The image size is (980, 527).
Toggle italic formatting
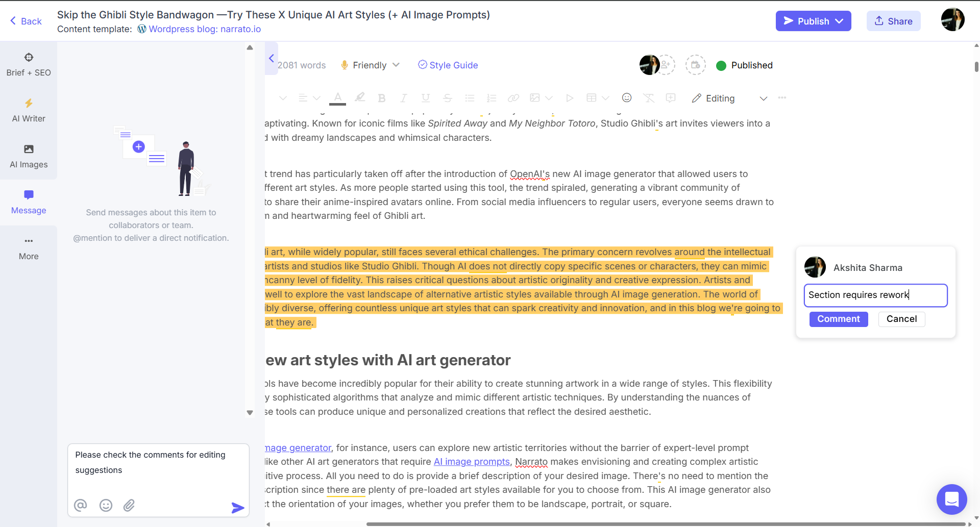click(x=404, y=98)
